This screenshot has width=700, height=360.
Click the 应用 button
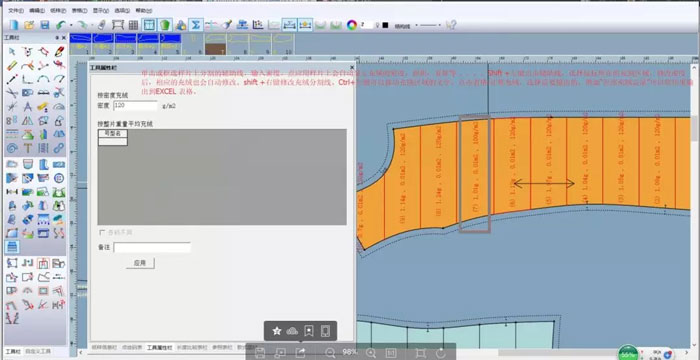140,263
